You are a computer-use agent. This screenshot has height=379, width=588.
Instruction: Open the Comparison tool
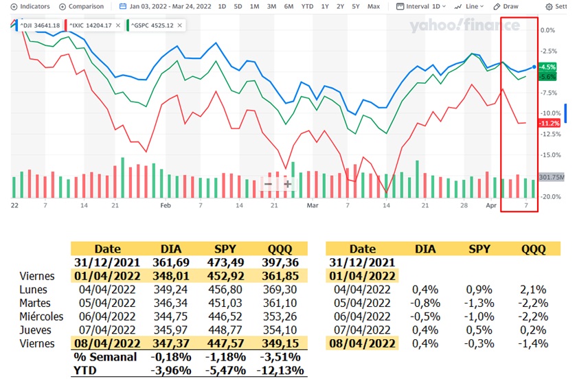(81, 6)
